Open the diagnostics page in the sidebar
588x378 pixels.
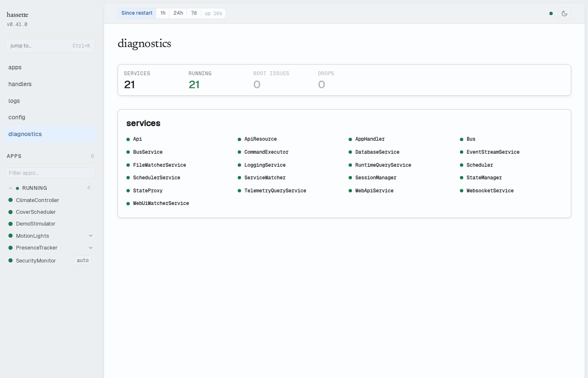50,134
